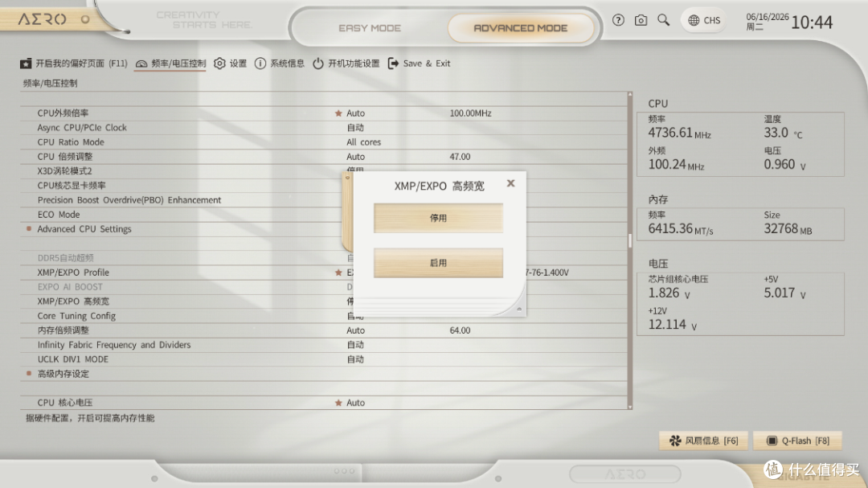The image size is (868, 488).
Task: Open search with the magnifier icon
Action: (663, 20)
